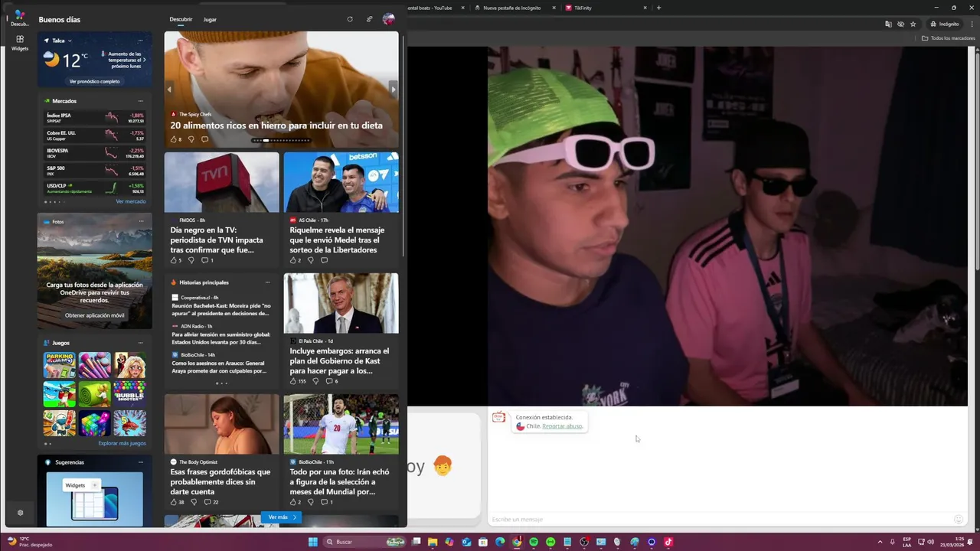The width and height of the screenshot is (980, 551).
Task: Open widgets settings gear icon
Action: click(x=20, y=513)
